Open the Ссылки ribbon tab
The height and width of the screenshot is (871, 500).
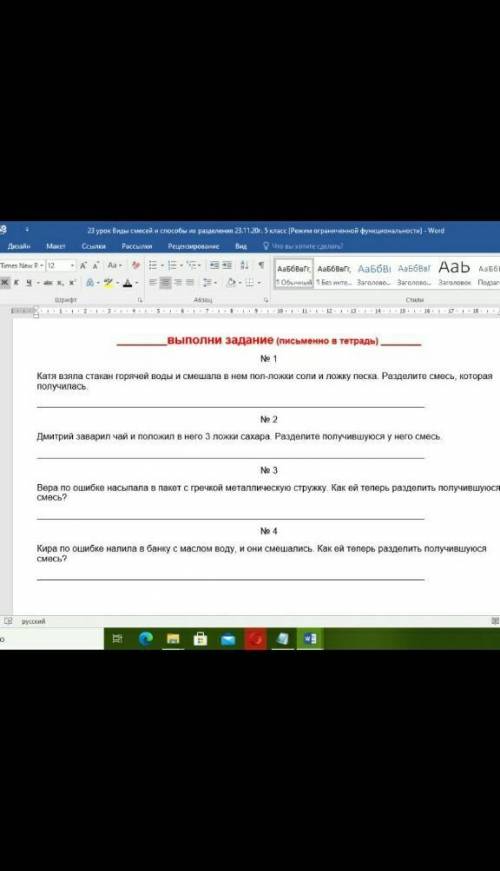[93, 246]
